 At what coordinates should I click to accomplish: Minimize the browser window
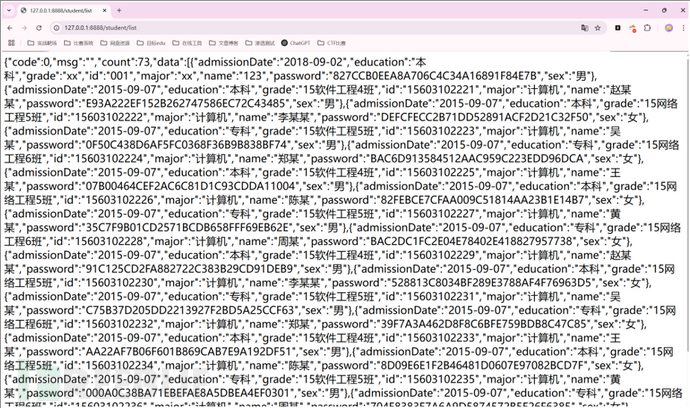coord(646,10)
